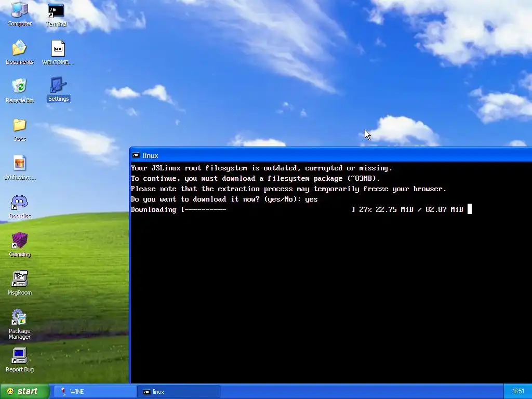This screenshot has width=532, height=399.
Task: Open the Recycle Bin icon
Action: (20, 90)
